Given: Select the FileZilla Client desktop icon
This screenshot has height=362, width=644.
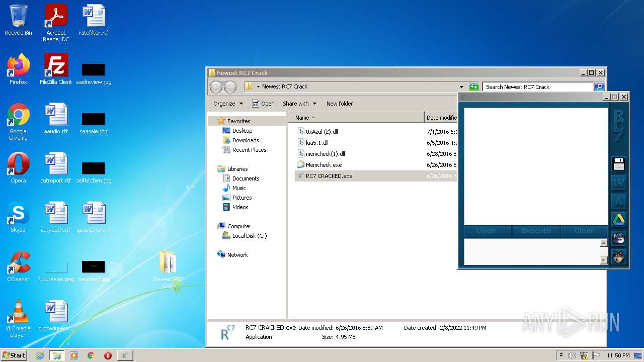Looking at the screenshot, I should pyautogui.click(x=56, y=69).
